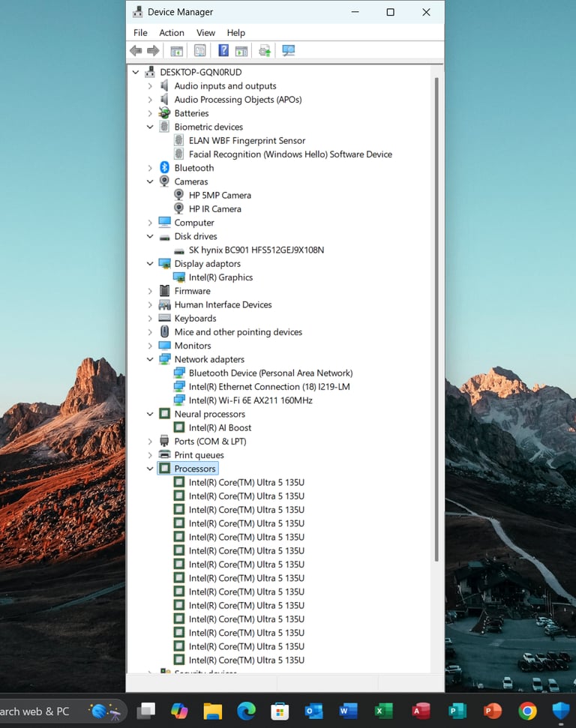Open Copilot from the taskbar
Viewport: 576px width, 728px height.
click(x=179, y=711)
